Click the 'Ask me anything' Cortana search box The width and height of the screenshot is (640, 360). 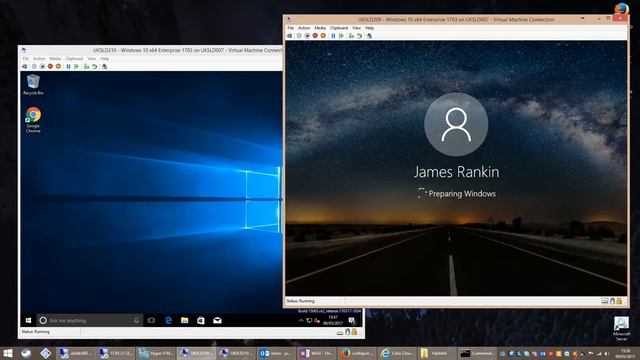[x=90, y=320]
